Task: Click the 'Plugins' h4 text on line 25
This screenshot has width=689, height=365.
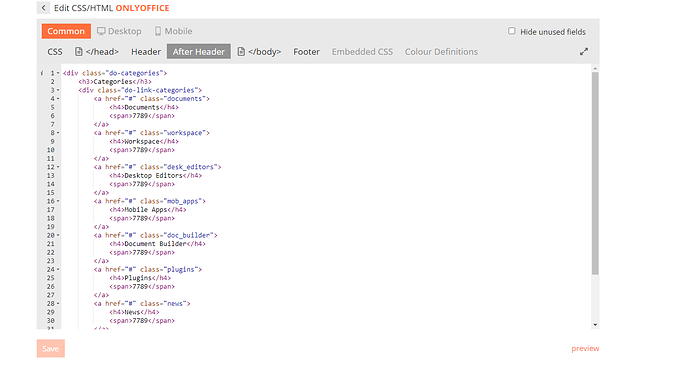Action: coord(138,278)
